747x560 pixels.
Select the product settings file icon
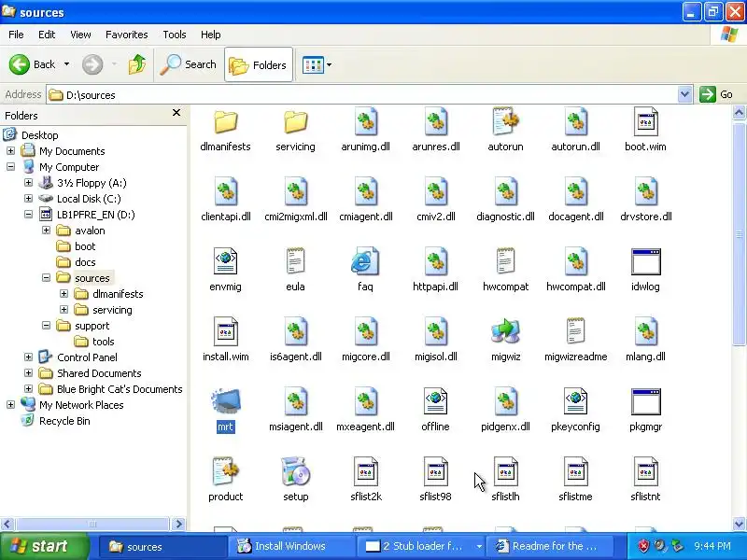click(225, 471)
